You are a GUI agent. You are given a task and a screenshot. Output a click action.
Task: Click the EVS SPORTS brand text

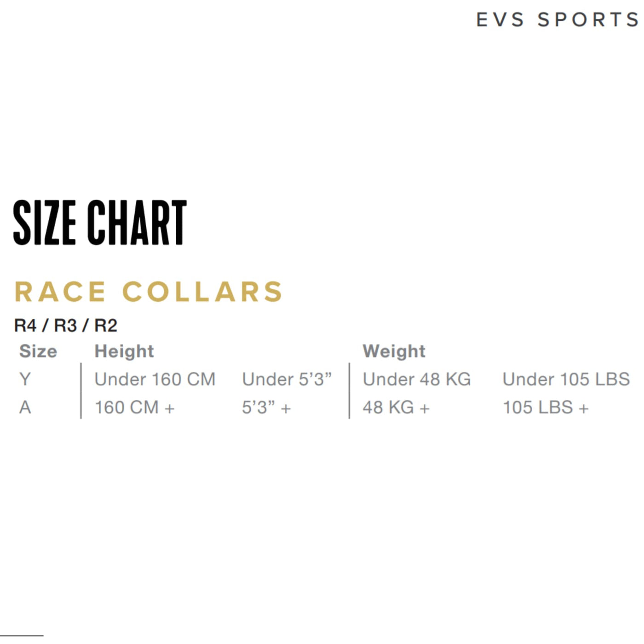pyautogui.click(x=558, y=20)
